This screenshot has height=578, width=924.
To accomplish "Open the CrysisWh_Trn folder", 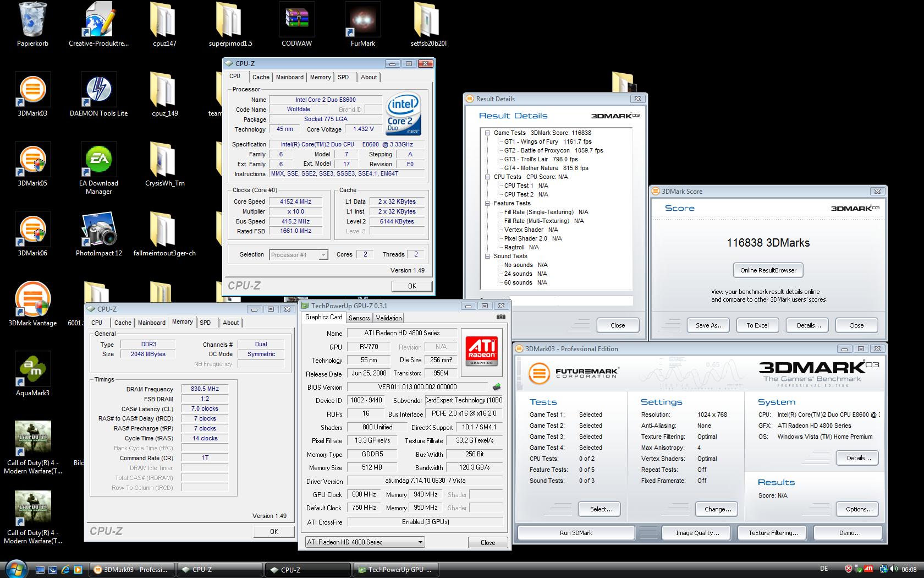I will tap(164, 164).
